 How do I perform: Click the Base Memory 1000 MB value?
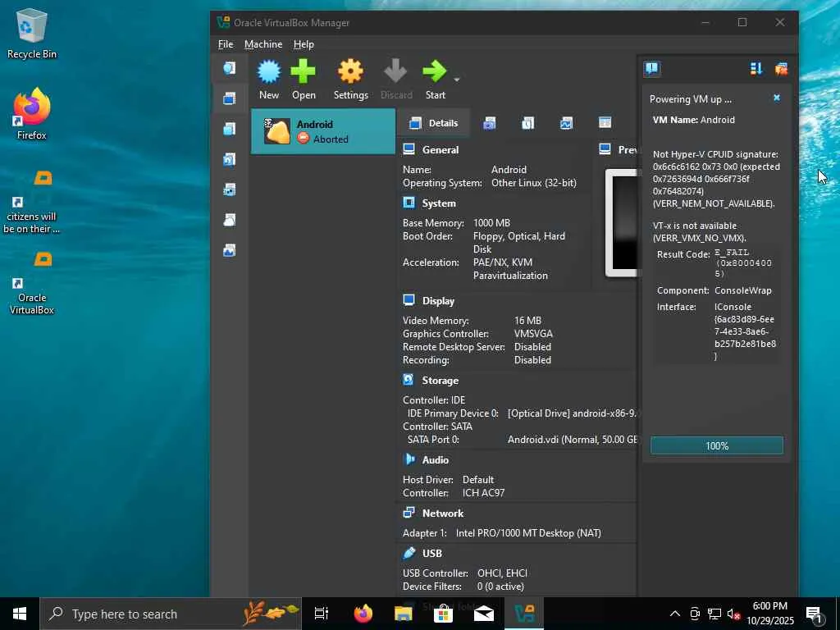(491, 223)
